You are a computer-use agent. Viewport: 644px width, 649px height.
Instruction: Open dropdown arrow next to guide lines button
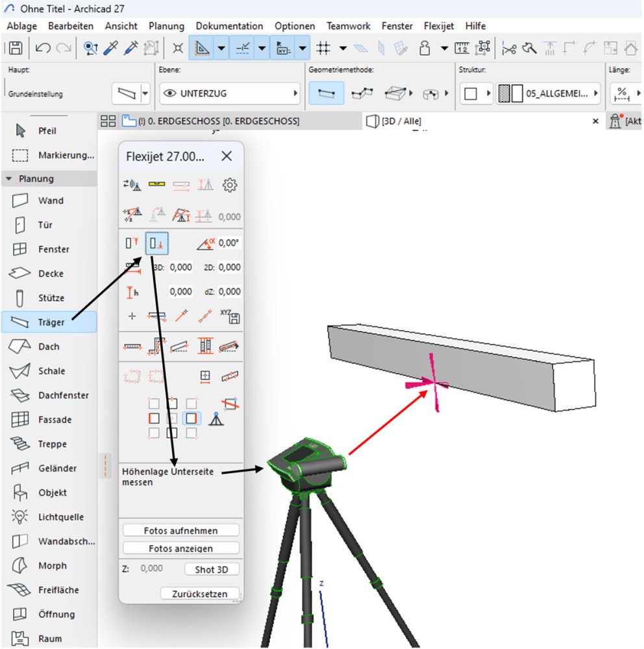pyautogui.click(x=221, y=49)
